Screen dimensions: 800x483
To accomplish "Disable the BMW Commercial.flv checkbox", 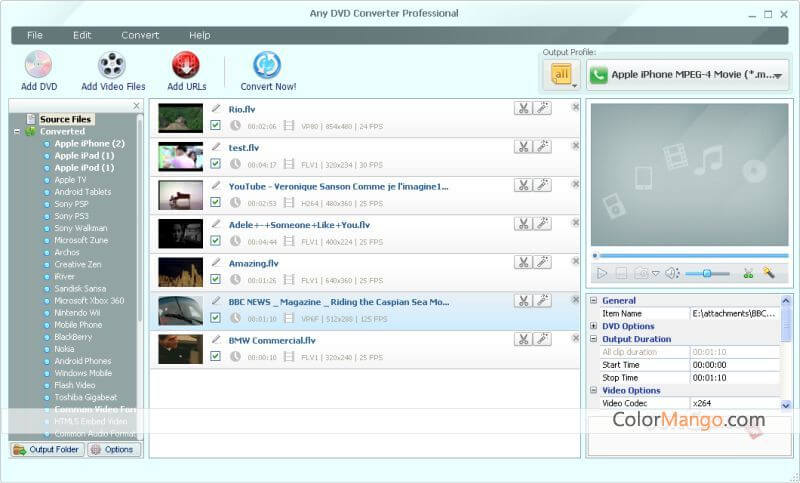I will (x=216, y=356).
